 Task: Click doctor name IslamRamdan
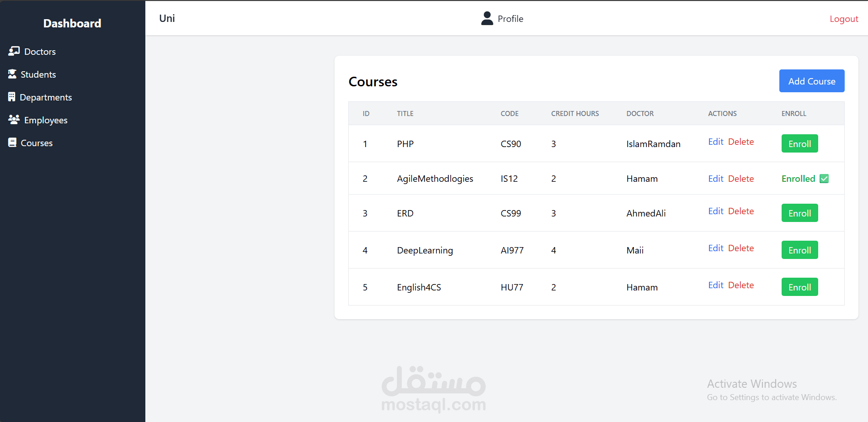tap(653, 144)
